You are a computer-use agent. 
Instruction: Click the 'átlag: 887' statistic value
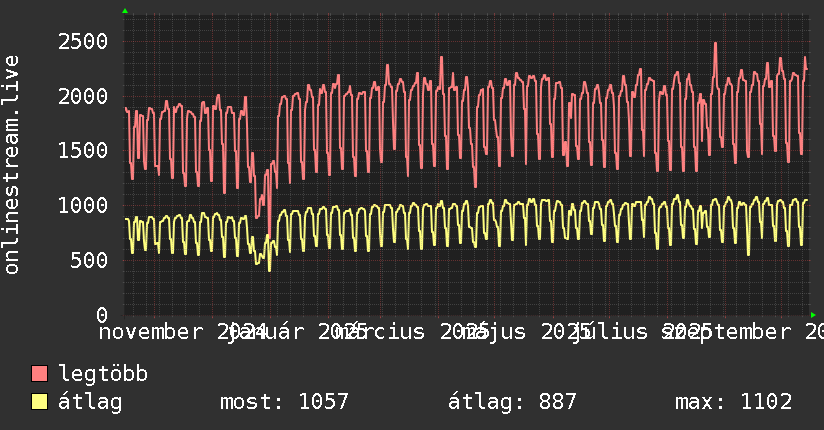[512, 402]
